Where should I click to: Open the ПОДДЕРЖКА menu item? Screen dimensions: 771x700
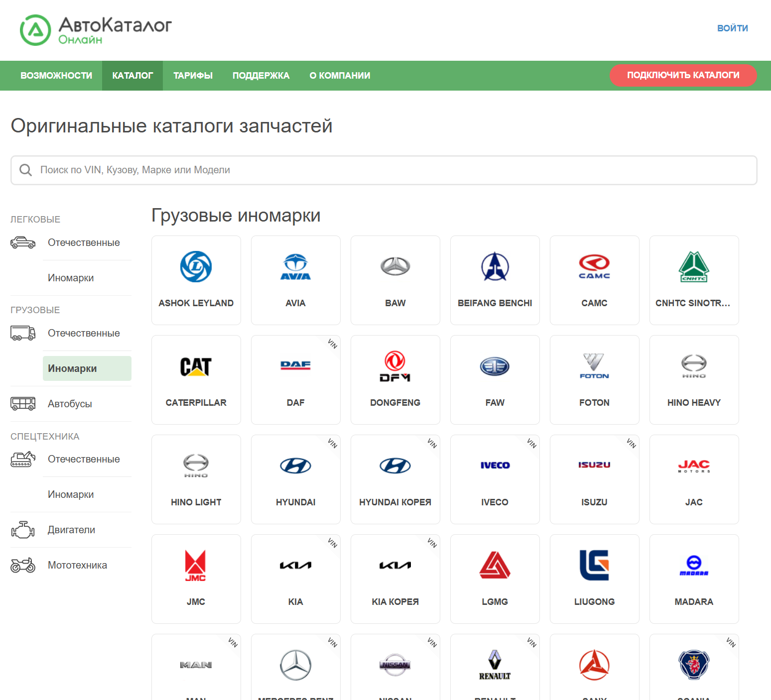(x=261, y=76)
